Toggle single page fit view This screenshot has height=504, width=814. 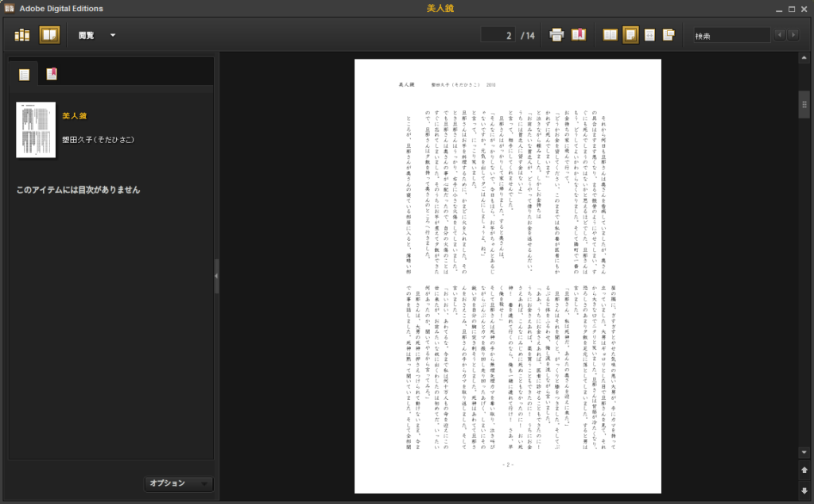630,35
